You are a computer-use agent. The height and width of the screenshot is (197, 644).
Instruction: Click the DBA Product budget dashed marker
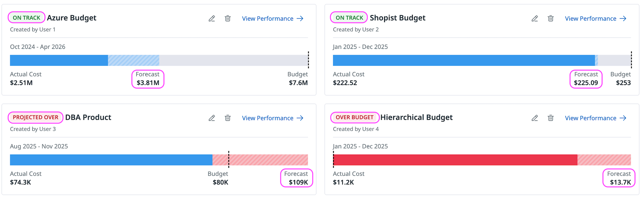point(229,159)
